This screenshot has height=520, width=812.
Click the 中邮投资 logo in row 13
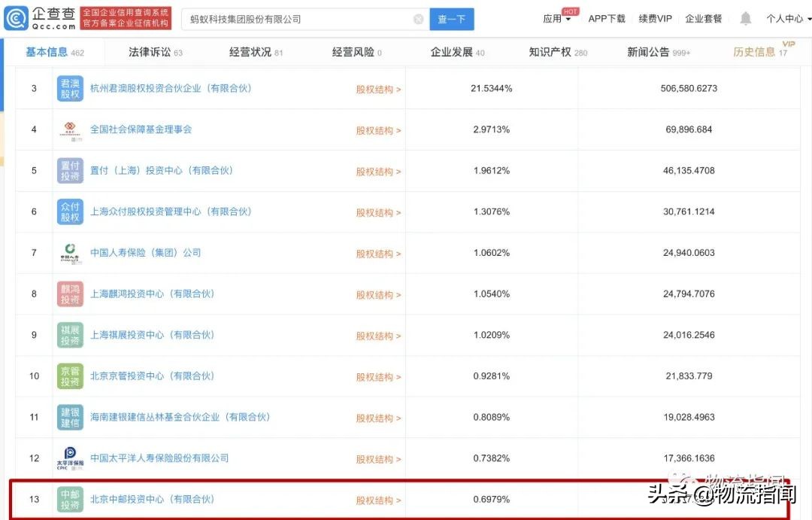coord(69,499)
